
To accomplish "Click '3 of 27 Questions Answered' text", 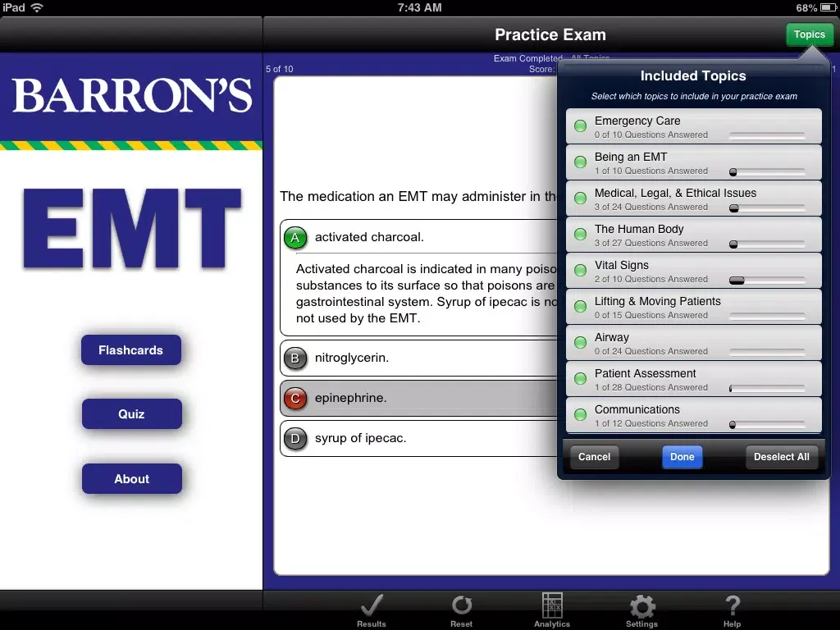I will pos(651,243).
